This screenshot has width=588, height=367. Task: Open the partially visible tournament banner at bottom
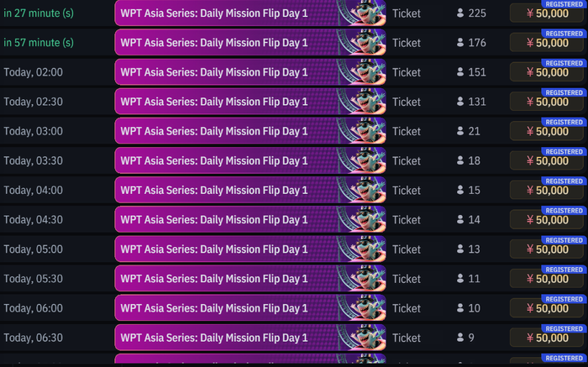(x=250, y=359)
